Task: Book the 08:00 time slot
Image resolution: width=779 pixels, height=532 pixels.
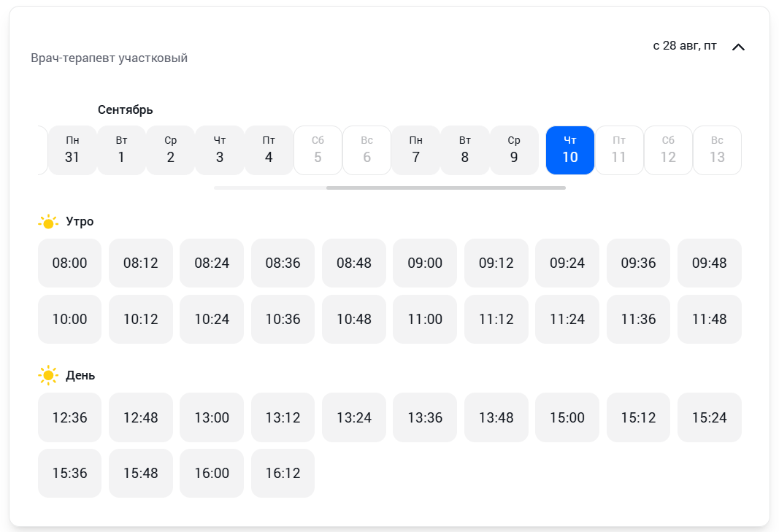Action: (69, 263)
